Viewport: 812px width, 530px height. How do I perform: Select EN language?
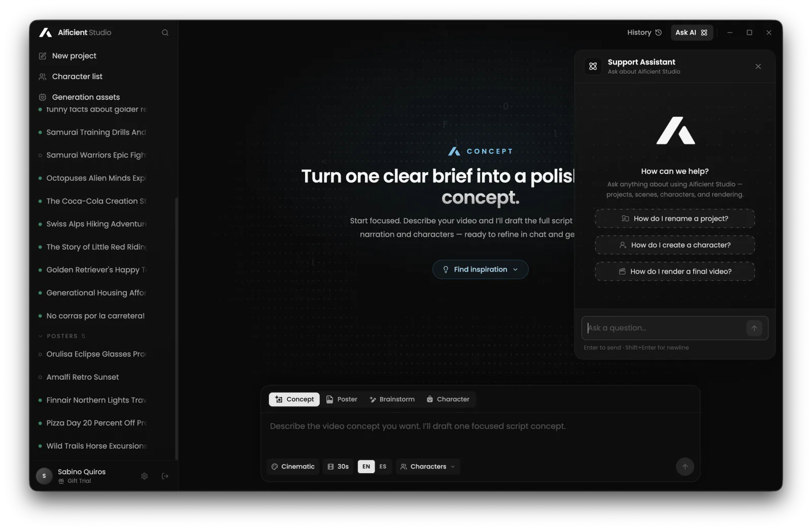tap(366, 467)
